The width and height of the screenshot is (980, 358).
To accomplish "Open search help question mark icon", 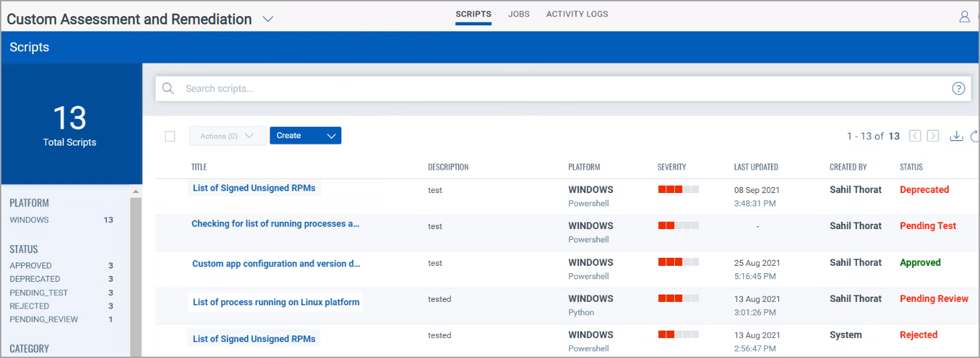I will pos(958,88).
